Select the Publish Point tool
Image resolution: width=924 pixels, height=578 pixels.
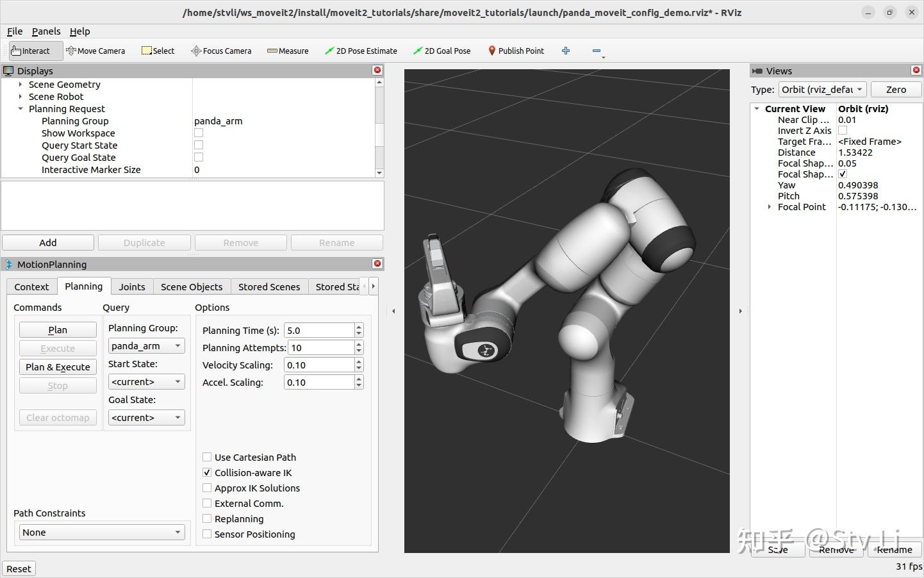click(x=515, y=50)
